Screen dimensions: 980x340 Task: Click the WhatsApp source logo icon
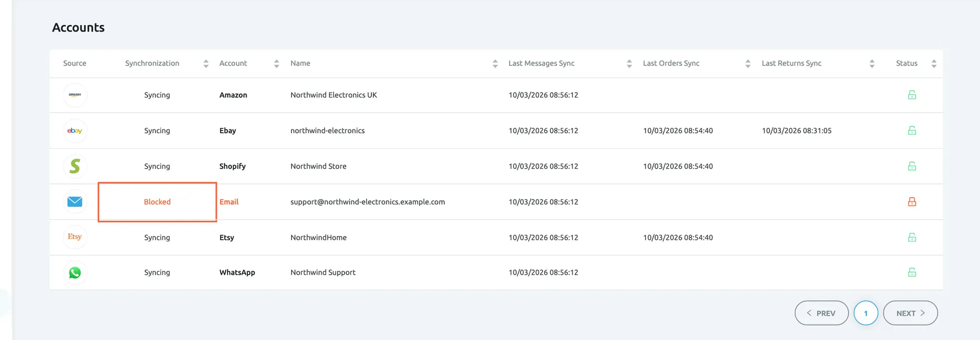click(x=75, y=273)
